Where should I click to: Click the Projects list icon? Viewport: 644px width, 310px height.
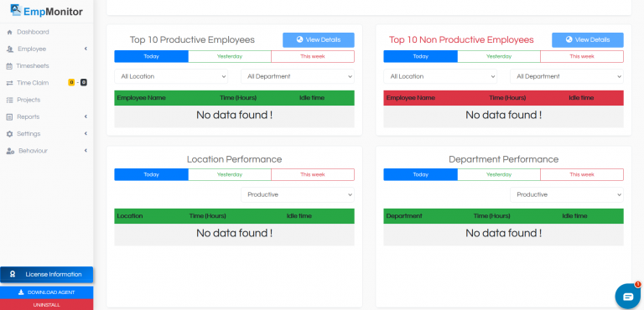click(10, 100)
